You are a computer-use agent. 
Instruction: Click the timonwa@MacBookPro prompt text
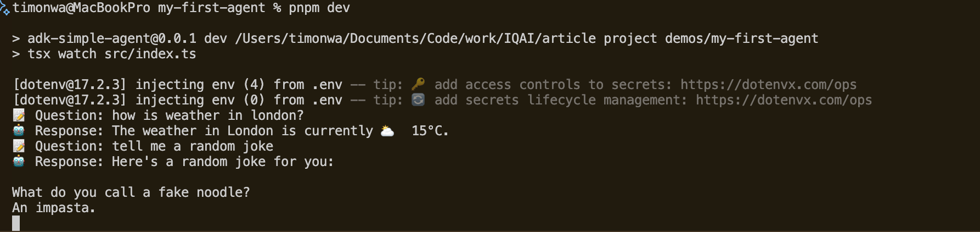pyautogui.click(x=81, y=8)
